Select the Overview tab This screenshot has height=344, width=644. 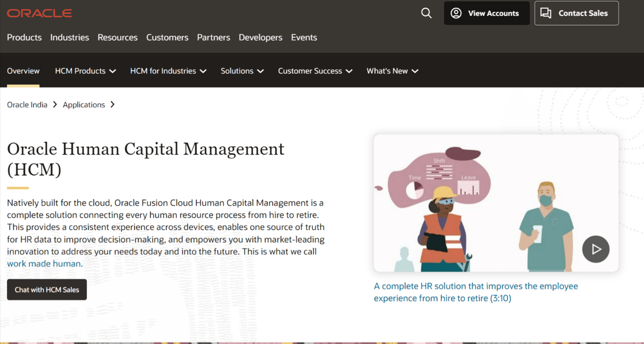(23, 71)
